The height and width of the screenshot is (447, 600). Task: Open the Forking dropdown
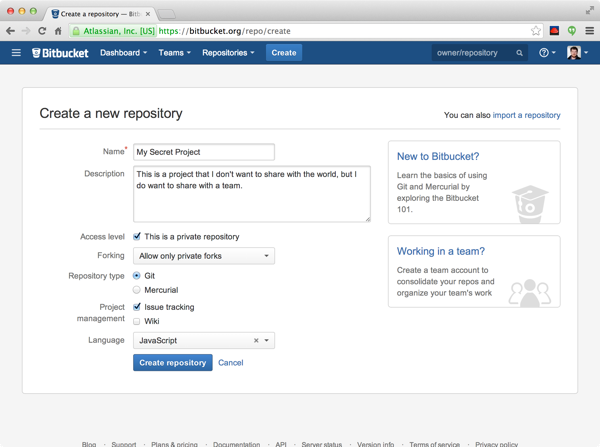tap(203, 256)
